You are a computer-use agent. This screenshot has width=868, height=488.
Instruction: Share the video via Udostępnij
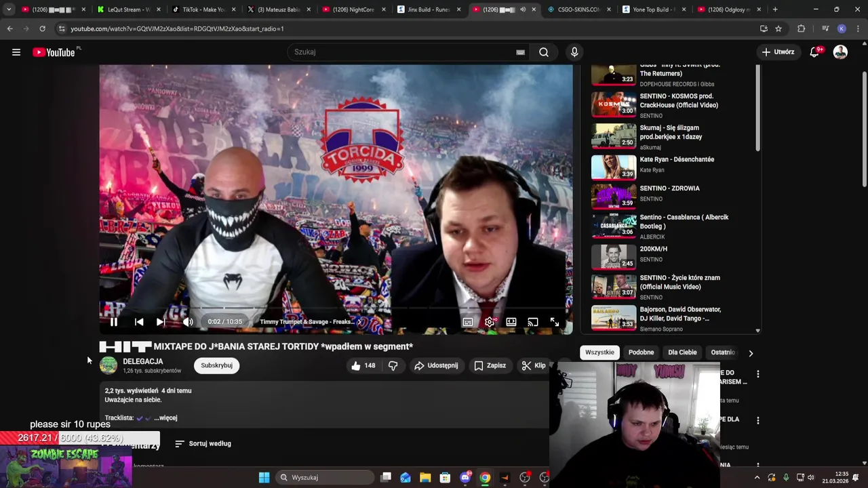[x=436, y=365]
